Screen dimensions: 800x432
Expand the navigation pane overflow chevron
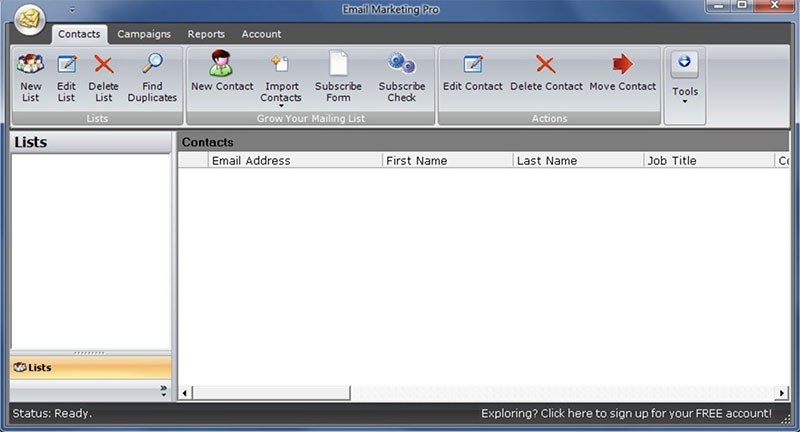pos(163,391)
